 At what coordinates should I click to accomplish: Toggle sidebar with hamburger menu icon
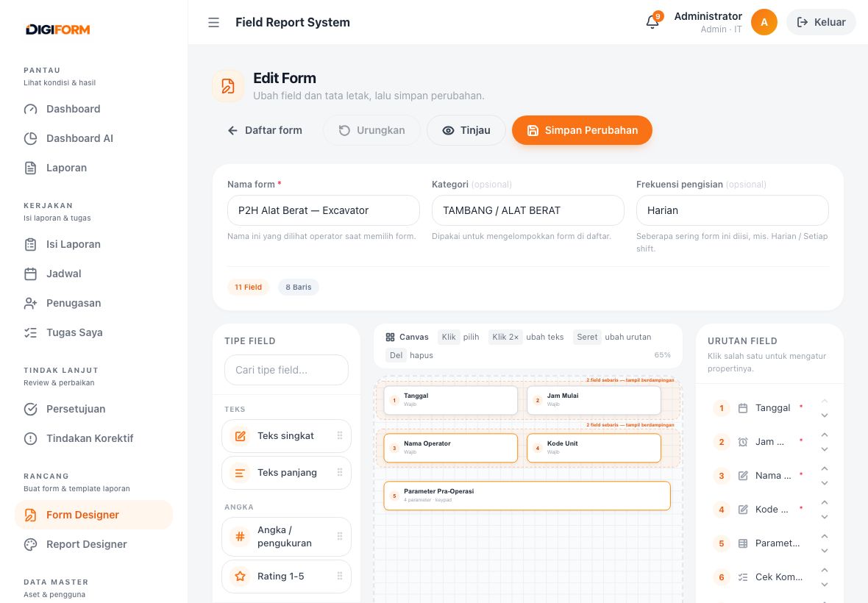(213, 22)
